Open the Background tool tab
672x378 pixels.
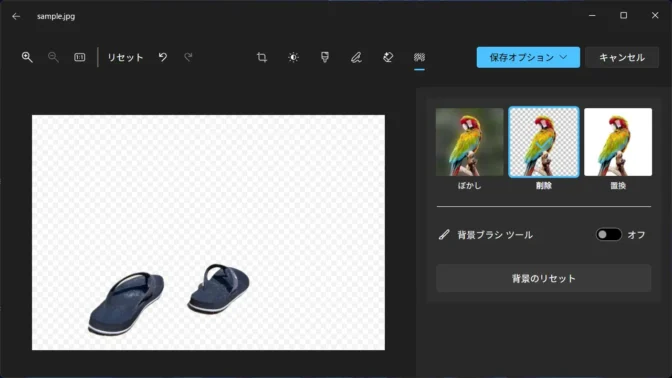click(419, 57)
